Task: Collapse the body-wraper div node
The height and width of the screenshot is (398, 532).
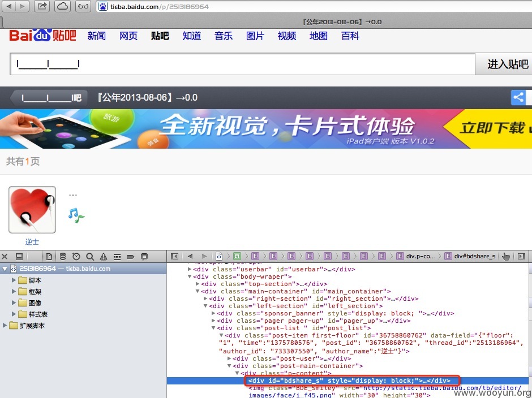Action: coord(190,276)
